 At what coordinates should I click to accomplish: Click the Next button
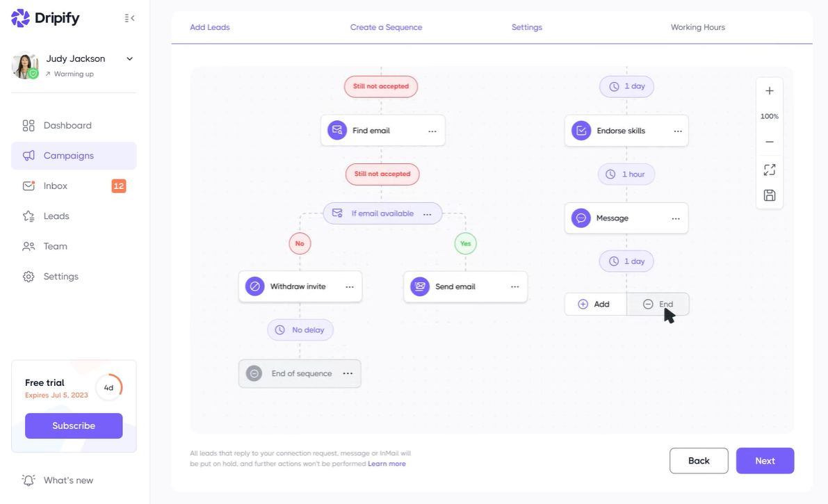[x=765, y=461]
